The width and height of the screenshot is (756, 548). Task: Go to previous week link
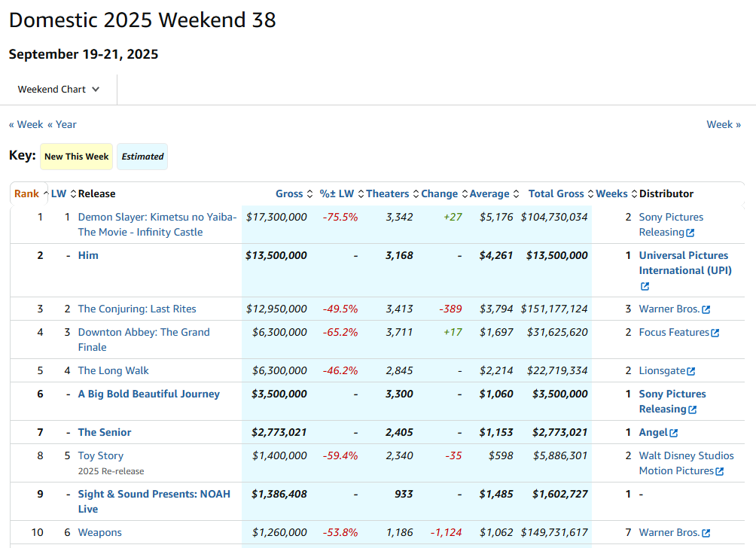coord(26,124)
